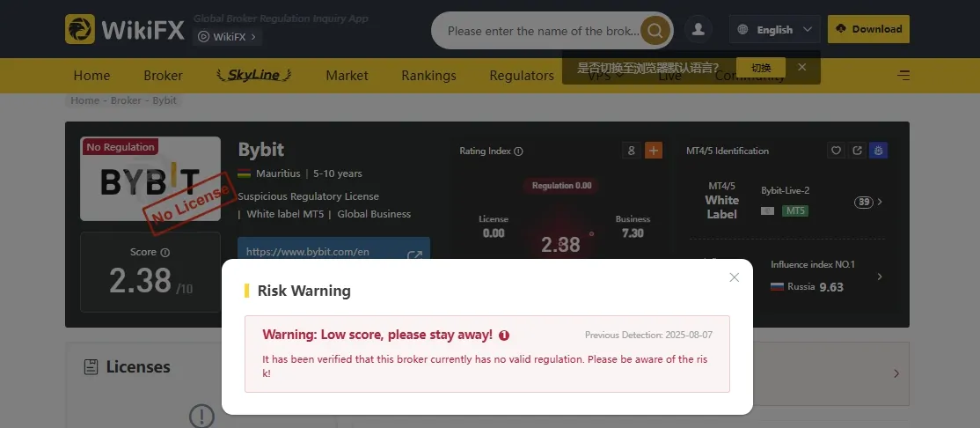This screenshot has height=428, width=980.
Task: Dismiss the language switch prompt
Action: tap(802, 67)
